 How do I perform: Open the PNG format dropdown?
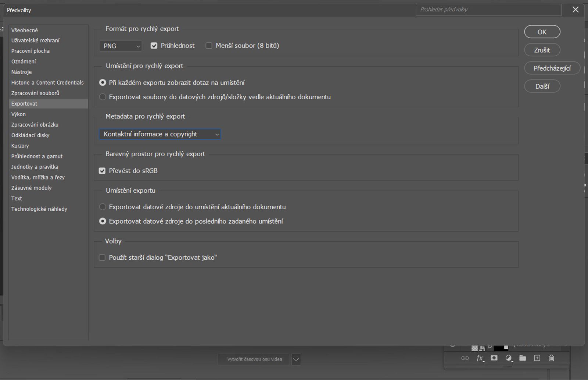coord(120,46)
